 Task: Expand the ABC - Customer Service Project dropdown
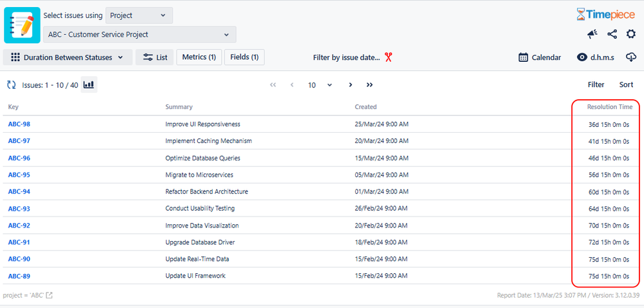coord(140,35)
